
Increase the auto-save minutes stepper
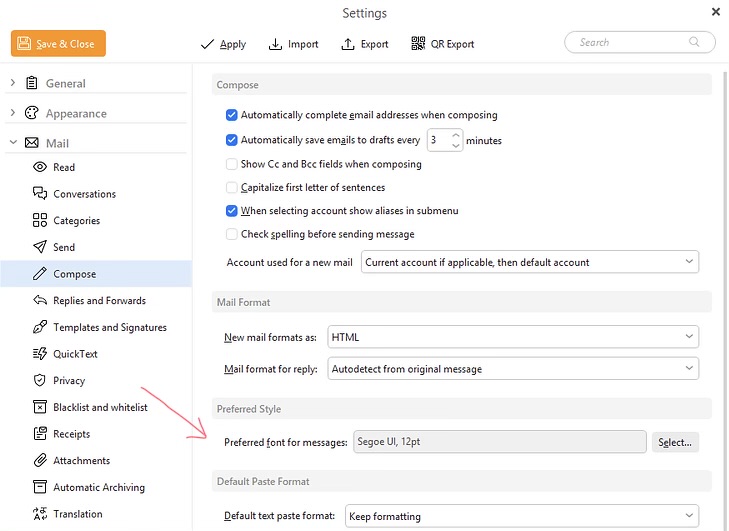click(x=456, y=135)
